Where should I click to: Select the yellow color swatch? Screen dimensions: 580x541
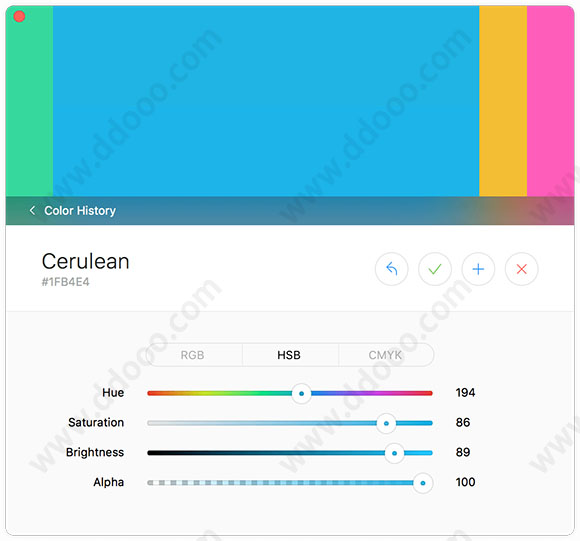[x=503, y=101]
